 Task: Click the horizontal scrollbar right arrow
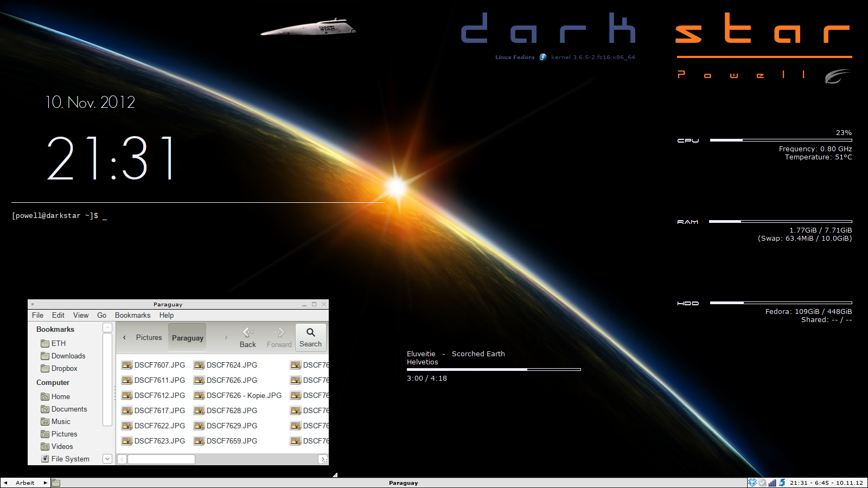pos(323,459)
